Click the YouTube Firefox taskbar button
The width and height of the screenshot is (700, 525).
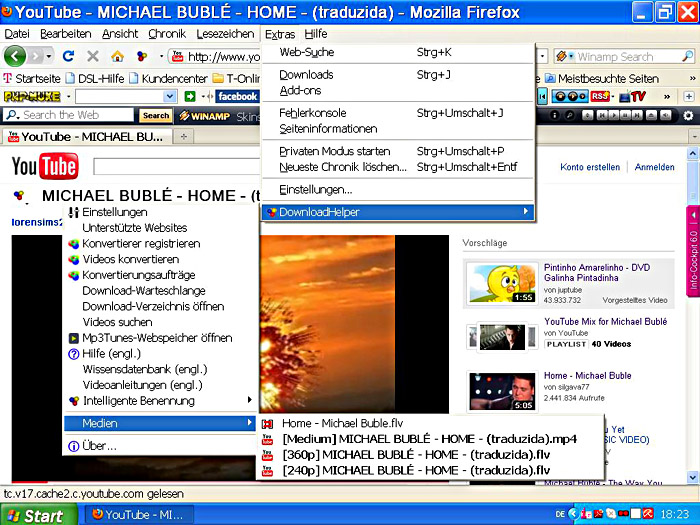coord(139,515)
